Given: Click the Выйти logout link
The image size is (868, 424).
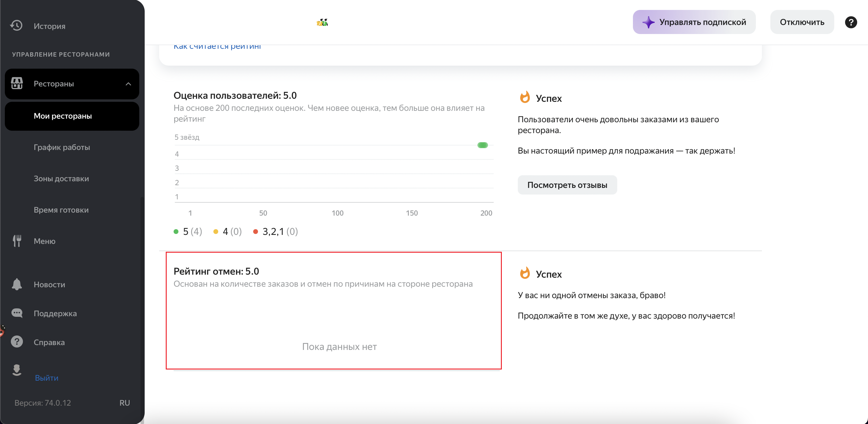Looking at the screenshot, I should (x=46, y=378).
